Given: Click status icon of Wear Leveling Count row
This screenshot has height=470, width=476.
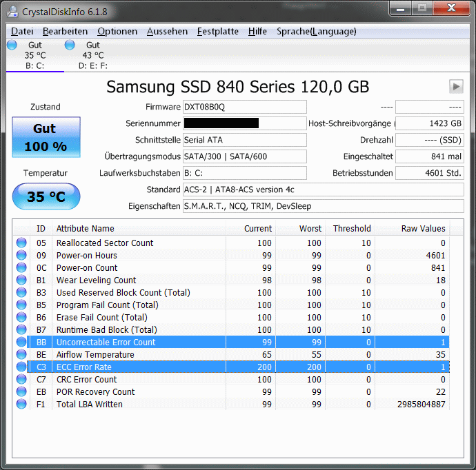Looking at the screenshot, I should point(21,280).
